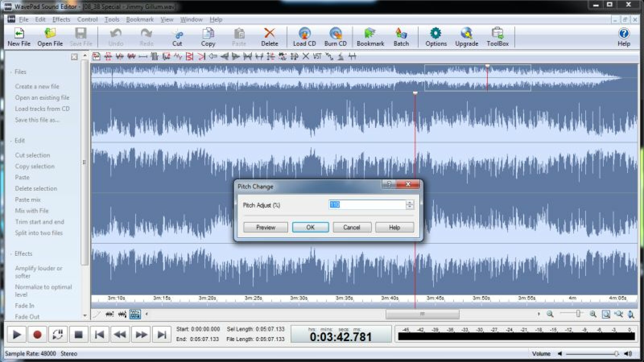The width and height of the screenshot is (644, 362).
Task: Click 'Trim start and end' in the sidebar
Action: coord(39,222)
